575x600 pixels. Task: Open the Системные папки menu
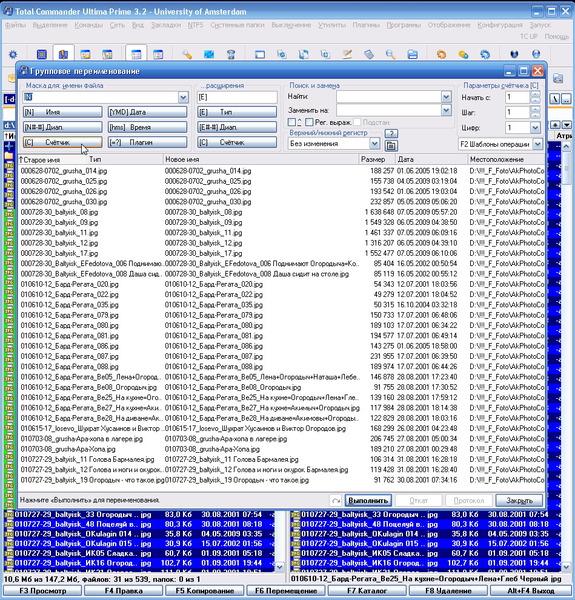coord(237,25)
